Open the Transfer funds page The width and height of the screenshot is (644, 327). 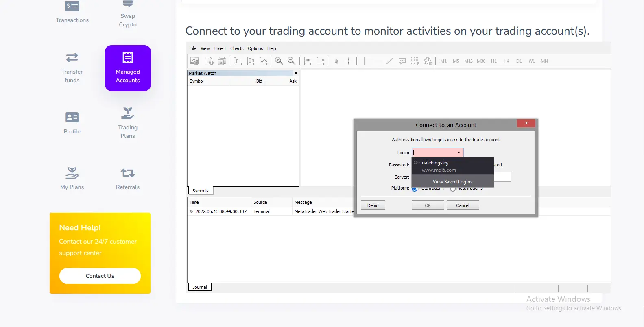point(72,68)
